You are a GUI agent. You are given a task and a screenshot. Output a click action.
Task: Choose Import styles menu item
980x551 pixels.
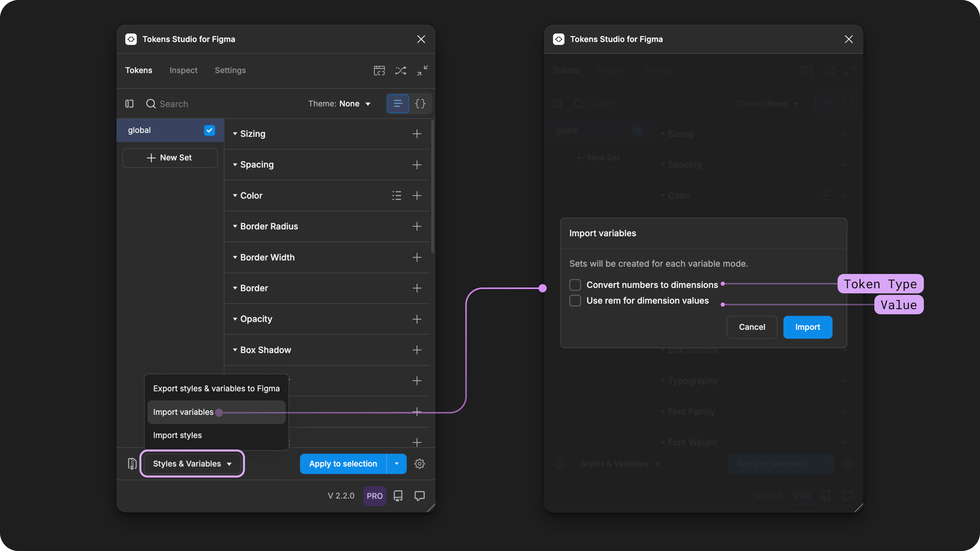(216, 435)
